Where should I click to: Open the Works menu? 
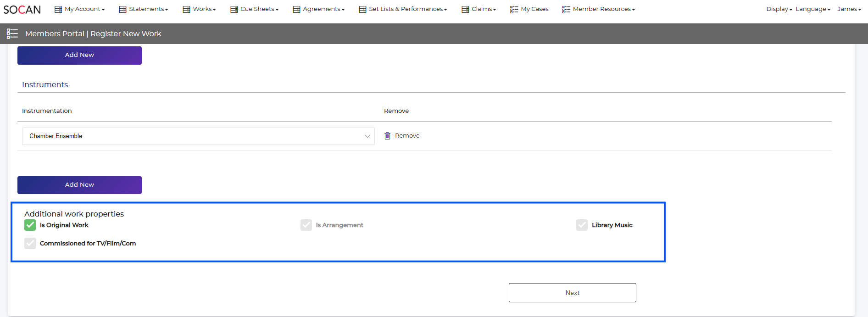(x=204, y=9)
